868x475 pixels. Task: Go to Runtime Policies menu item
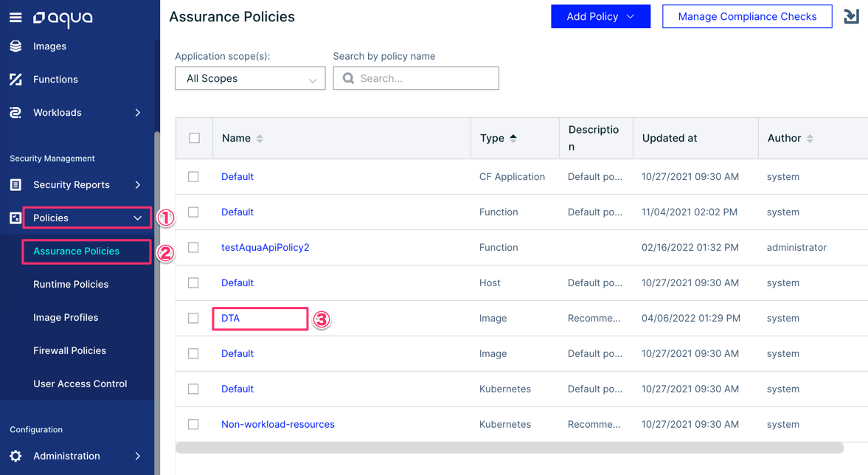tap(71, 285)
